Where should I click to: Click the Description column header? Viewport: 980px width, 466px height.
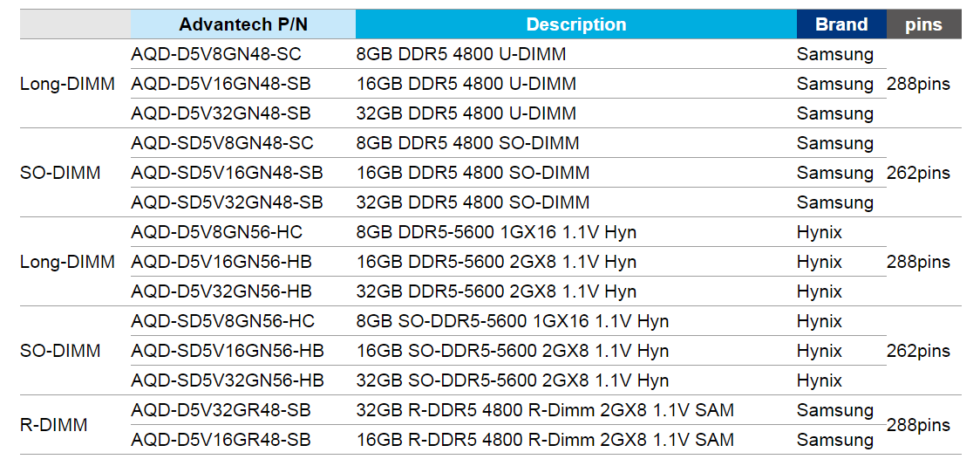point(575,24)
